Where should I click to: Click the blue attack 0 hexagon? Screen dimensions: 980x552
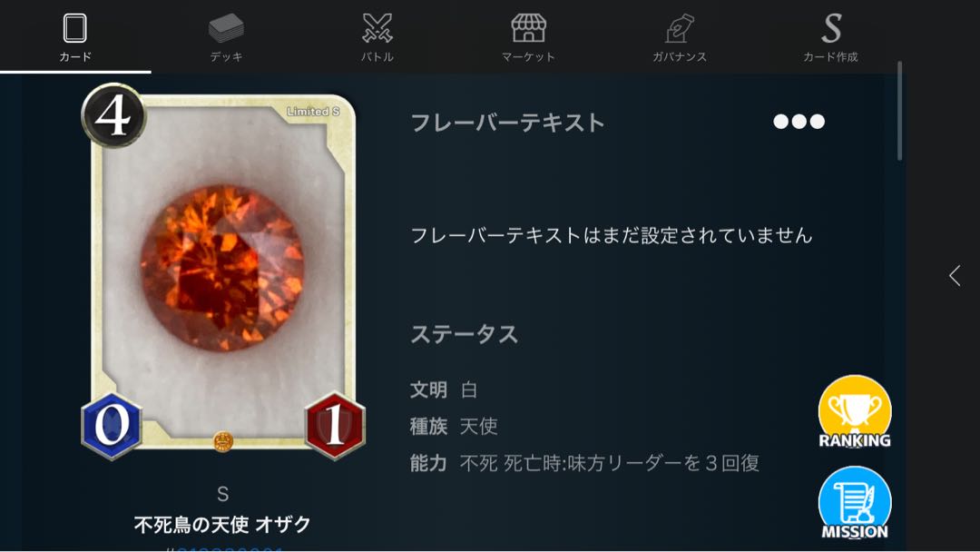112,427
